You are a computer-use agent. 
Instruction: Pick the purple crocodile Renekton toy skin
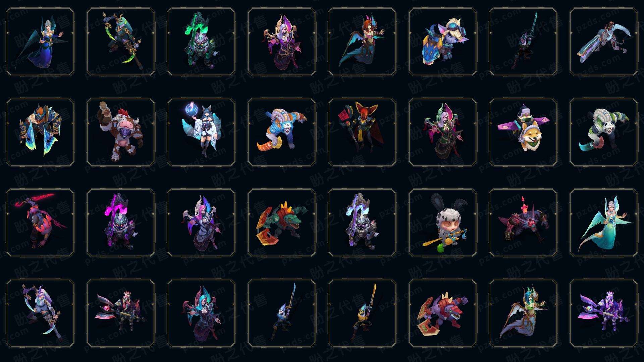pyautogui.click(x=443, y=313)
